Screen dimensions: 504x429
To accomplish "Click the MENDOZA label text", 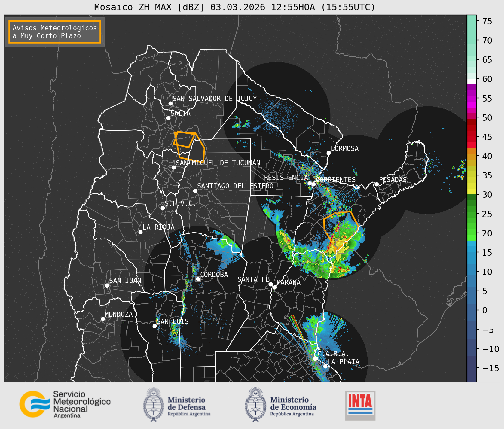I will tap(119, 314).
